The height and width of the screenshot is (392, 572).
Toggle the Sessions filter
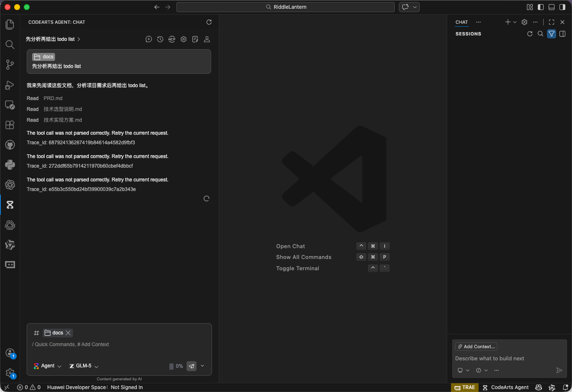[552, 34]
